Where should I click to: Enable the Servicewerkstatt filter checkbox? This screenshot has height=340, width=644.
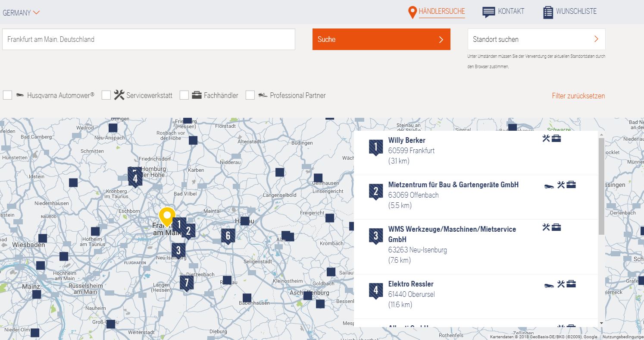pyautogui.click(x=106, y=95)
